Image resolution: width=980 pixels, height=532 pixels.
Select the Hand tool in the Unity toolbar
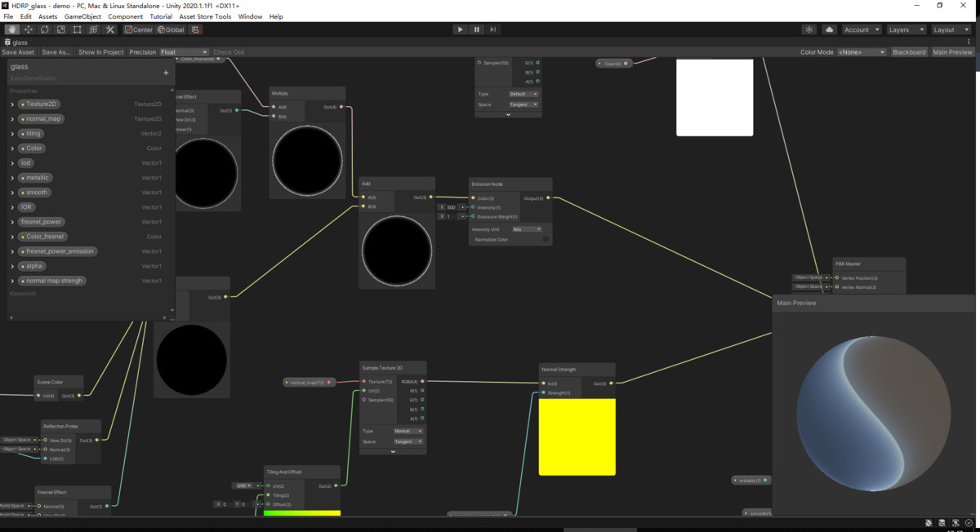(11, 29)
